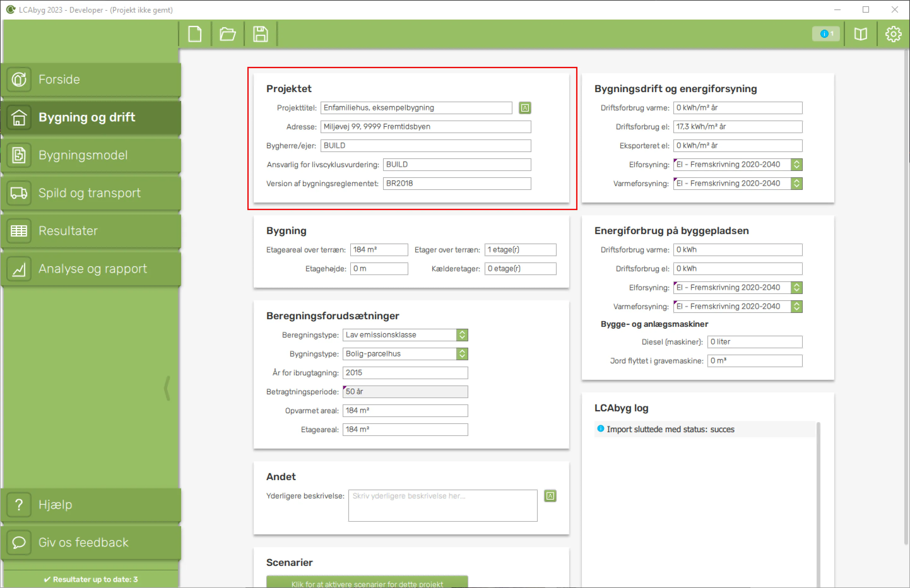910x588 pixels.
Task: Open the notifications info badge
Action: click(x=826, y=34)
